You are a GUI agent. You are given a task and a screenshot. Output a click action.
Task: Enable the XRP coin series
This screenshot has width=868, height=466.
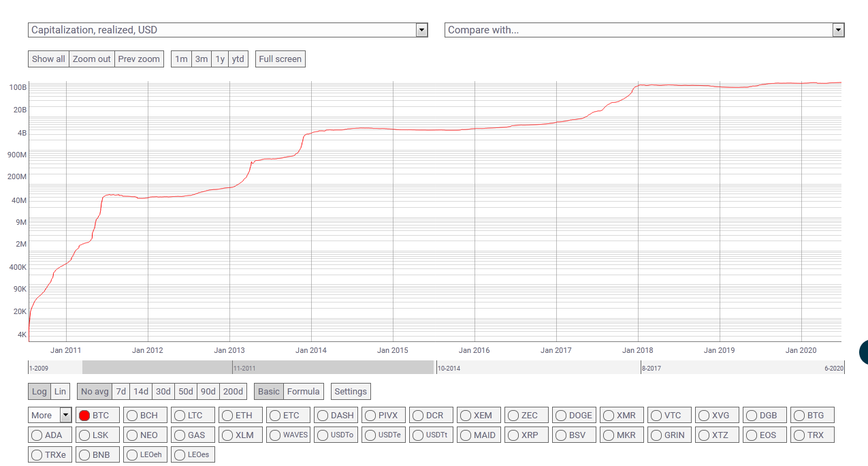[526, 435]
